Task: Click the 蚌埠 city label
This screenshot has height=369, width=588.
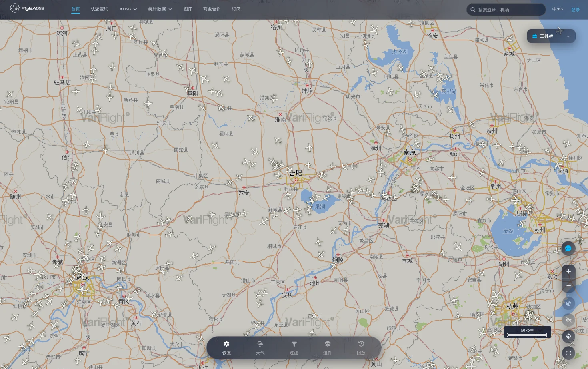Action: coord(307,91)
